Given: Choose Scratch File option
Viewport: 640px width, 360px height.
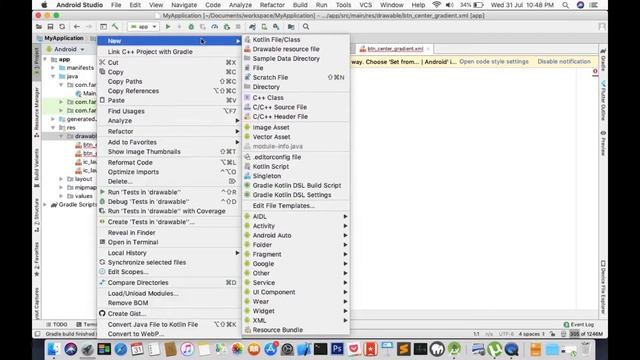Looking at the screenshot, I should [x=296, y=77].
